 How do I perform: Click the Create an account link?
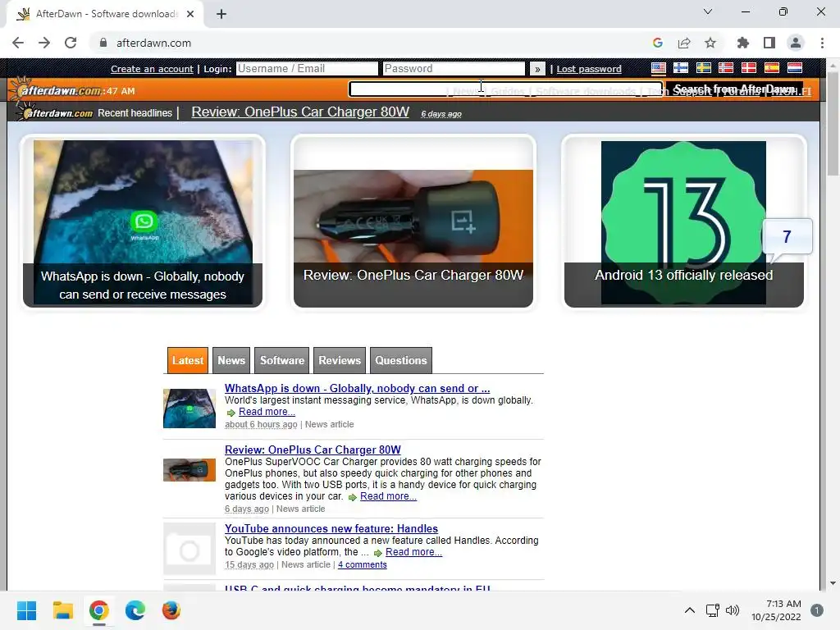point(152,69)
